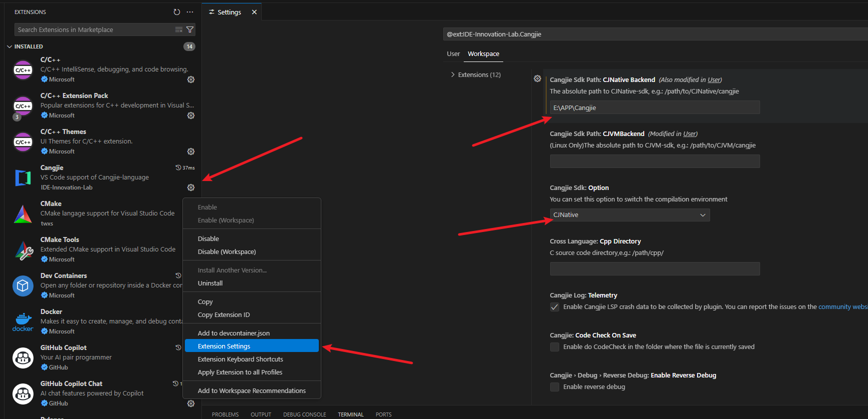Refresh the Extensions list
This screenshot has height=419, width=868.
click(x=176, y=12)
